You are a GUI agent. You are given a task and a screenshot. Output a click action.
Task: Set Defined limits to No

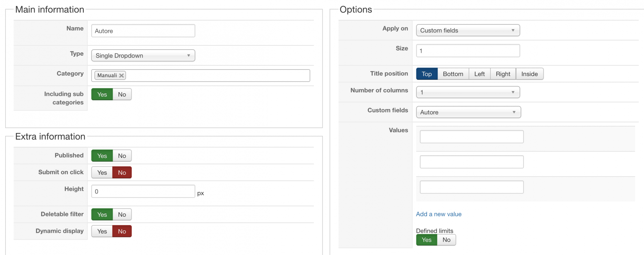446,240
